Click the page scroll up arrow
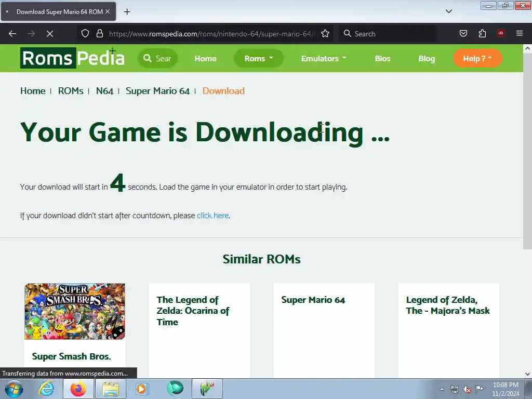This screenshot has height=399, width=532. [x=527, y=48]
